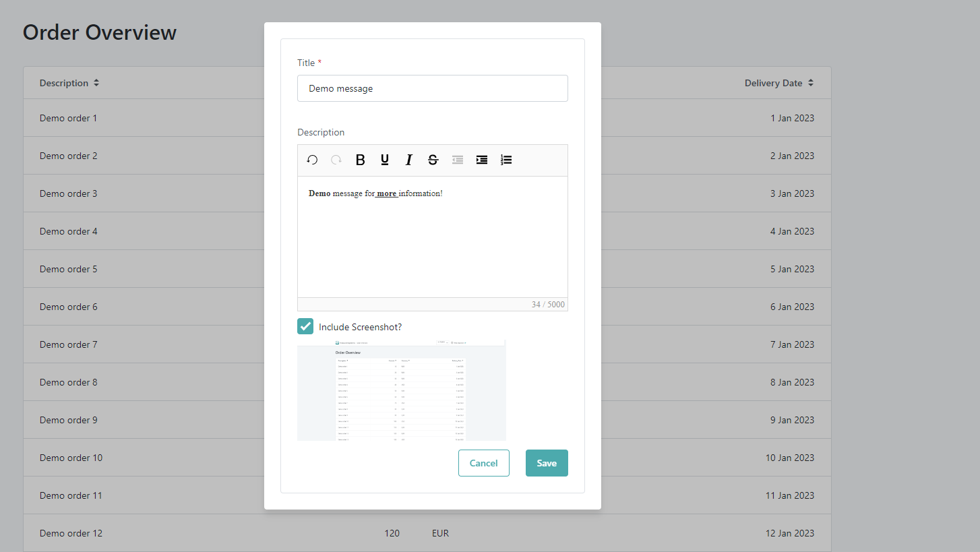Open the screenshot preview thumbnail

401,390
